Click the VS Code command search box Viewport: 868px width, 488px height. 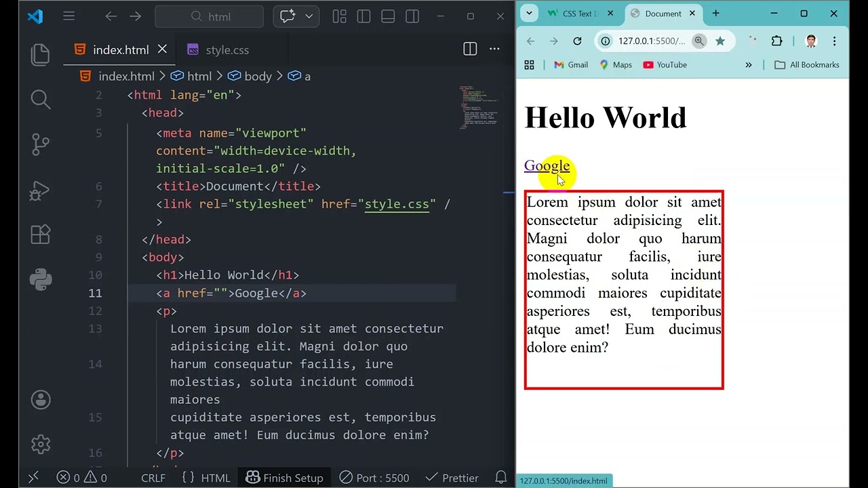coord(210,16)
